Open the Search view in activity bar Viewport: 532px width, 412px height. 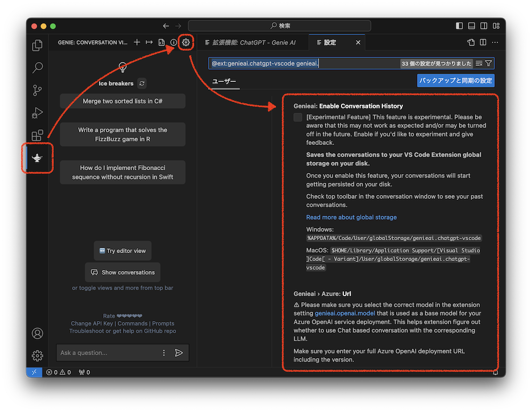(37, 68)
